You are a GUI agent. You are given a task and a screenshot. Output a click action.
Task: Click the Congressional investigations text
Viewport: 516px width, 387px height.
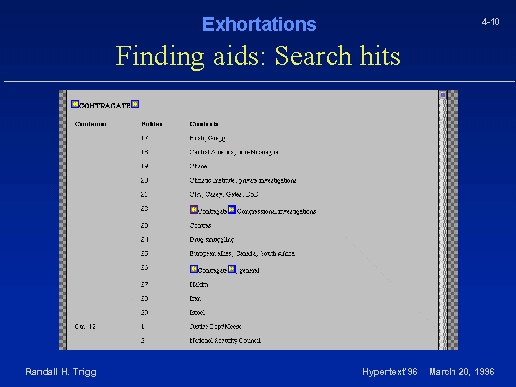[276, 211]
